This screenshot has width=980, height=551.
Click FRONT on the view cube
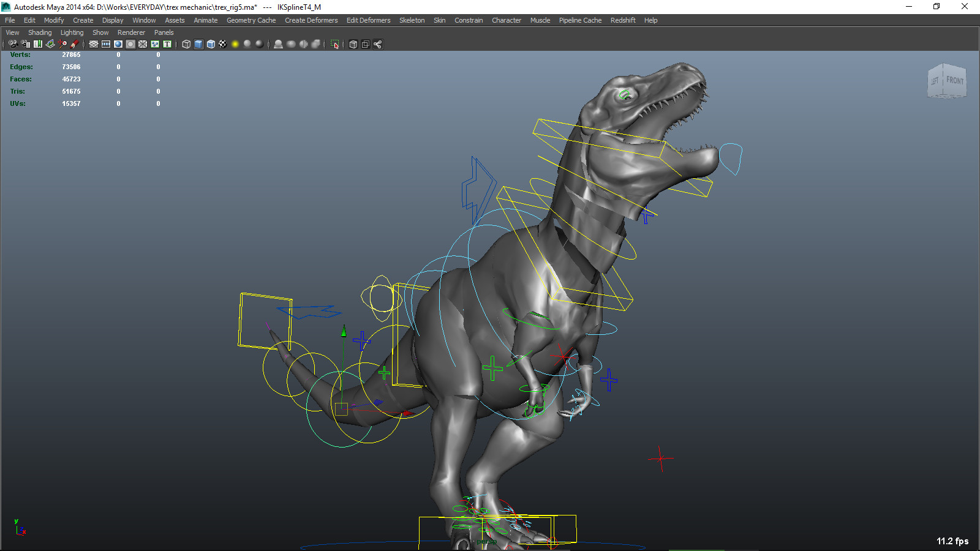click(x=956, y=80)
